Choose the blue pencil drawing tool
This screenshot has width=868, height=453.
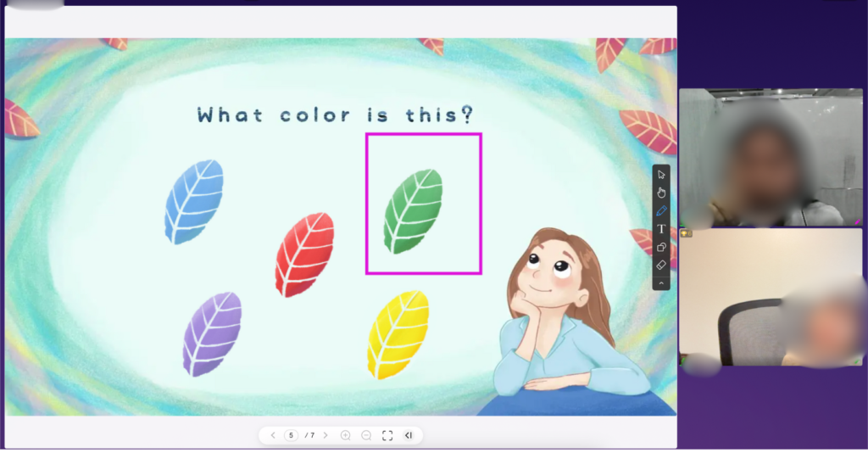(x=661, y=210)
